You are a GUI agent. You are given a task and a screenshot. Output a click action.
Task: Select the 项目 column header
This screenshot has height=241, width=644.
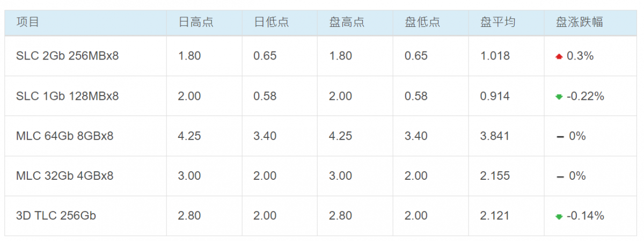point(28,22)
